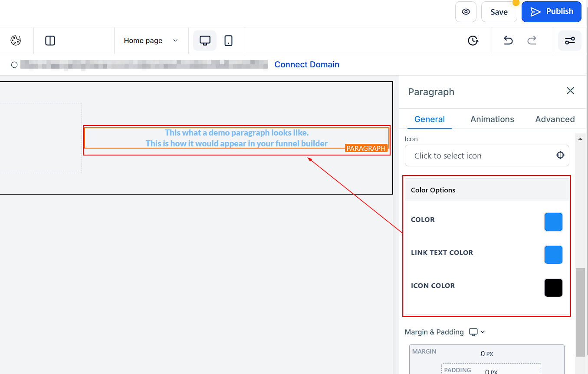Open the Icon Color black swatch
This screenshot has height=374, width=588.
tap(553, 288)
